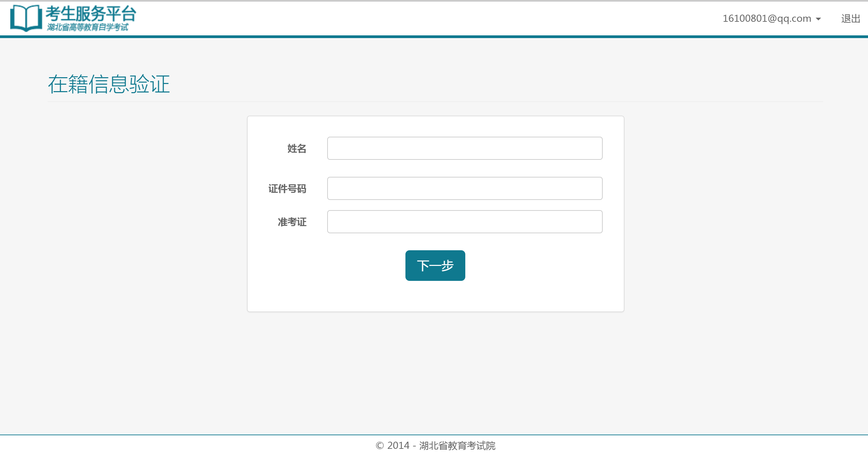Open the 16100801@qq.com account menu
This screenshot has width=868, height=457.
pos(767,18)
